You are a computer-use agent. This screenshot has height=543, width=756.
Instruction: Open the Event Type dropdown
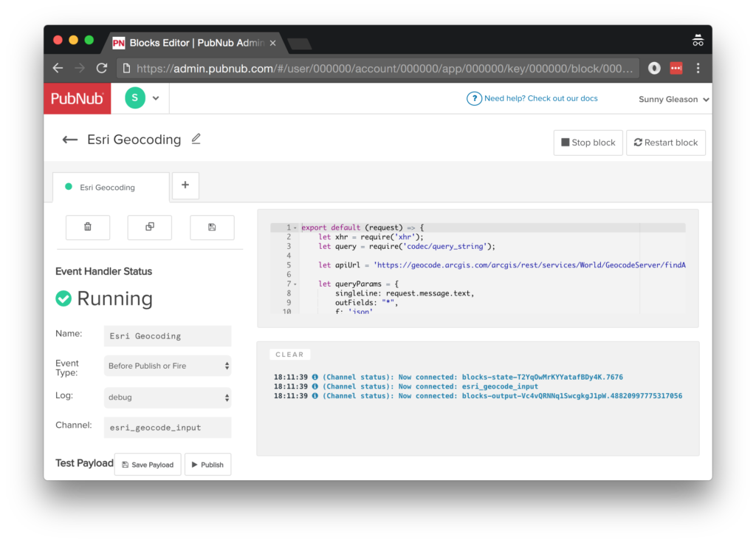[167, 366]
